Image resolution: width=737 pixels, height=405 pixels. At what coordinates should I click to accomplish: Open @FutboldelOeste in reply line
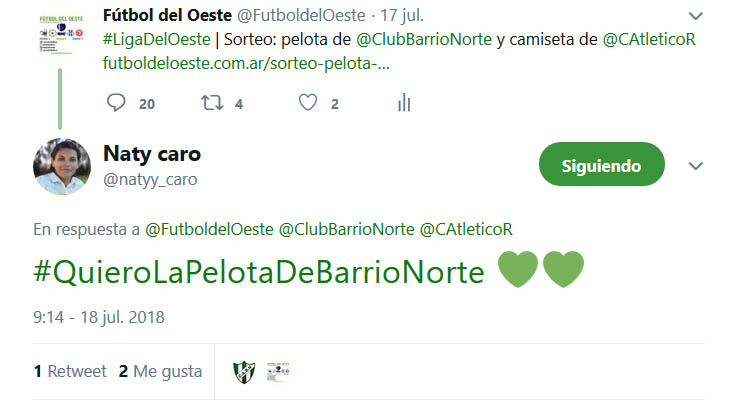209,229
